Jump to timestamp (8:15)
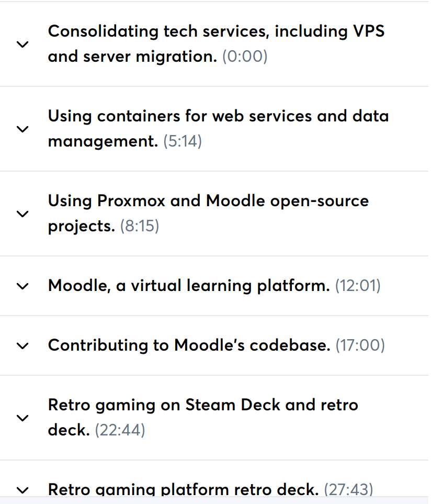Image resolution: width=432 pixels, height=504 pixels. [140, 226]
